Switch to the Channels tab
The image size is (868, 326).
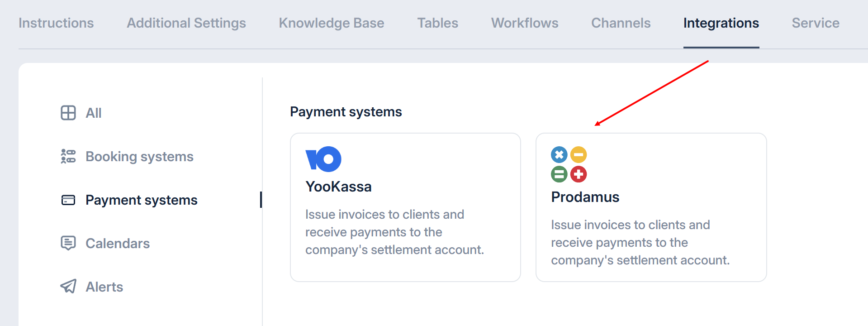tap(621, 23)
